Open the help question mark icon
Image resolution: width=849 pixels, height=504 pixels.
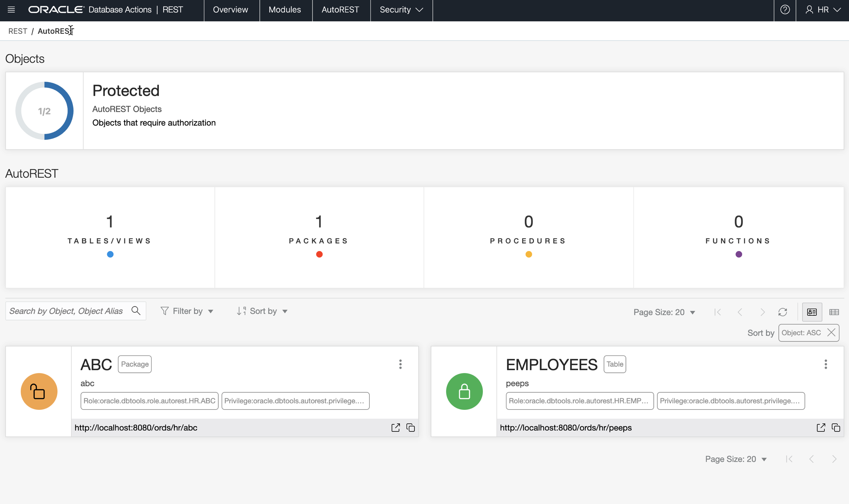[785, 10]
